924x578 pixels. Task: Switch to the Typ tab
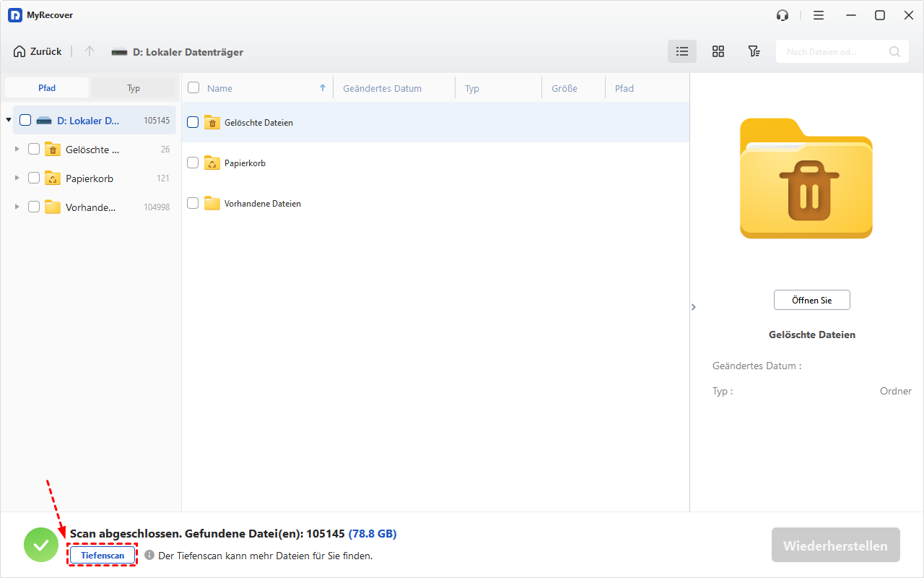click(134, 88)
